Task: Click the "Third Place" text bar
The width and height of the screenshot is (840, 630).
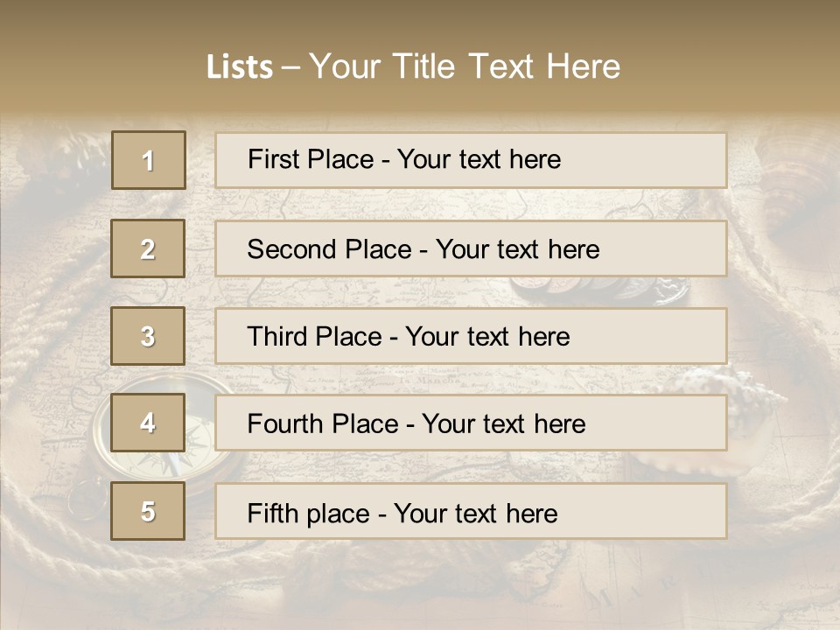Action: point(471,336)
